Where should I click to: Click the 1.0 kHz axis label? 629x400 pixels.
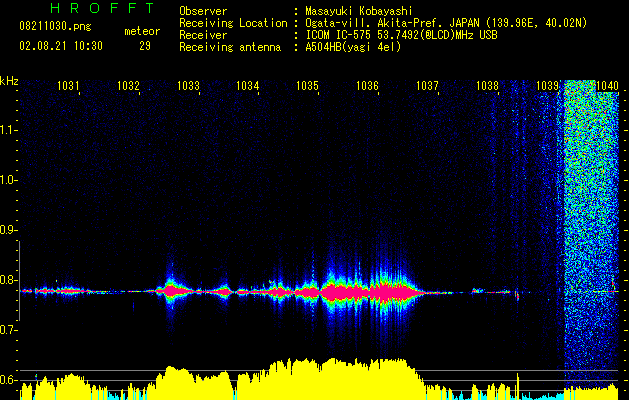(7, 180)
